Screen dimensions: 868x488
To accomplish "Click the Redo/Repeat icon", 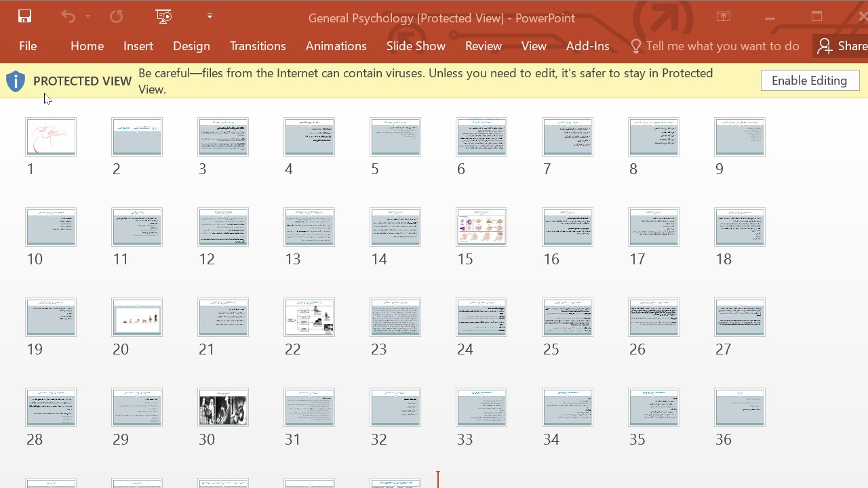I will point(116,17).
